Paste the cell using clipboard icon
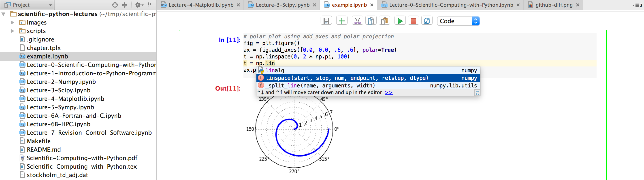The image size is (644, 180). coord(384,21)
